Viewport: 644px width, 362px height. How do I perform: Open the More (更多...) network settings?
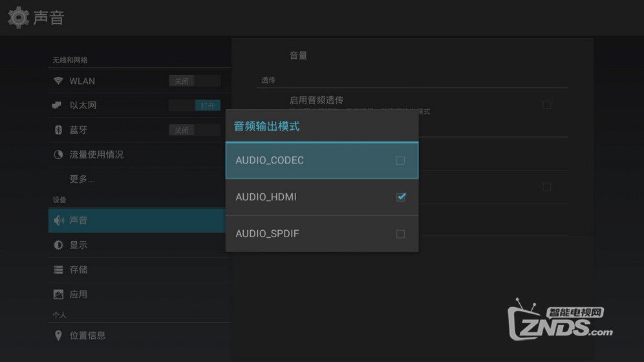[82, 179]
